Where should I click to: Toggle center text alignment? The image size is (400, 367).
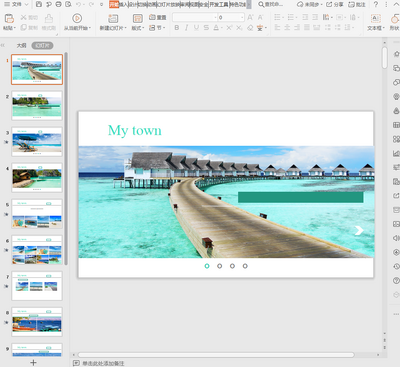[x=287, y=28]
